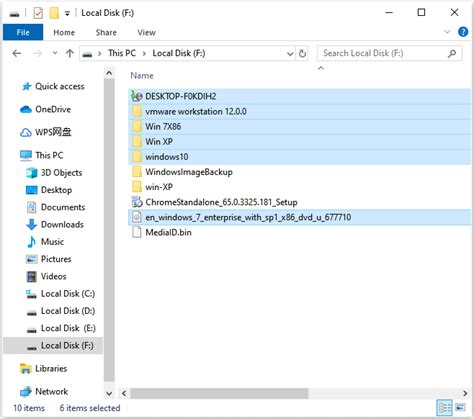Image resolution: width=474 pixels, height=419 pixels.
Task: Click the horizontal scrollbar right arrow
Action: pyautogui.click(x=465, y=393)
